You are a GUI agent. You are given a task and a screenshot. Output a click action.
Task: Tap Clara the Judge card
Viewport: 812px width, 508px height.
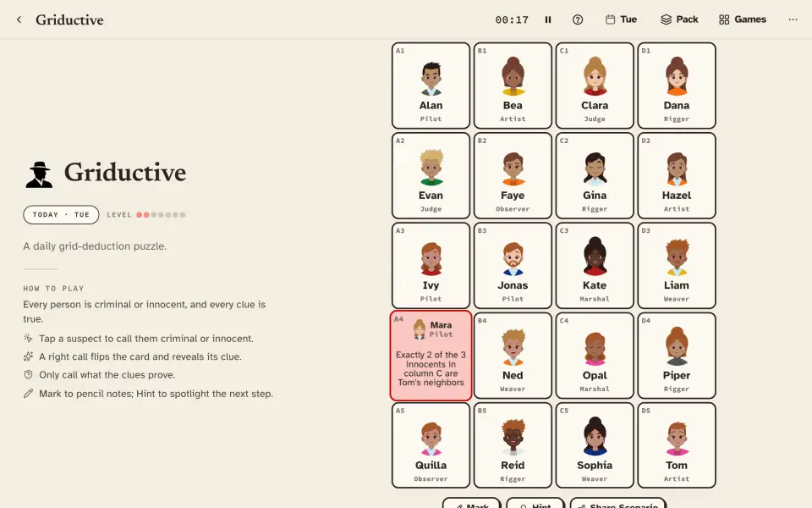pos(595,86)
